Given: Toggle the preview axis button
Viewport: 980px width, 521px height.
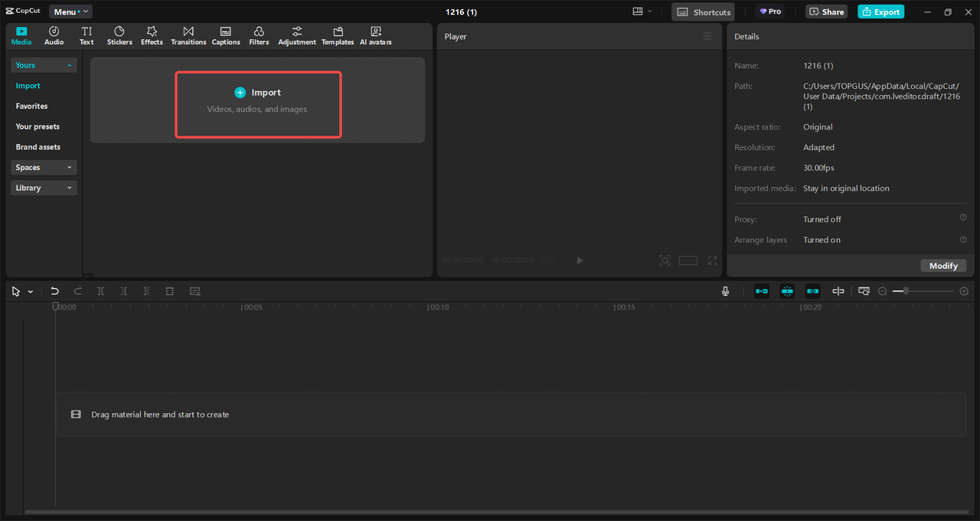Looking at the screenshot, I should click(838, 291).
